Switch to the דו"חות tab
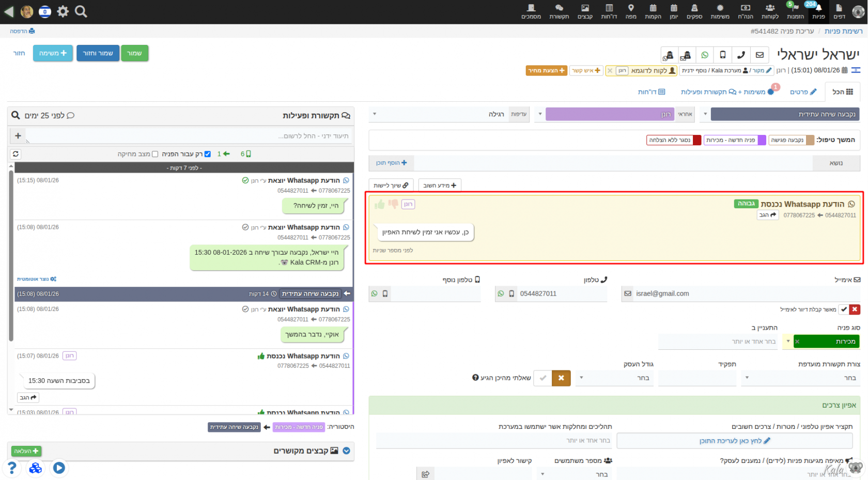The image size is (868, 480). (652, 92)
